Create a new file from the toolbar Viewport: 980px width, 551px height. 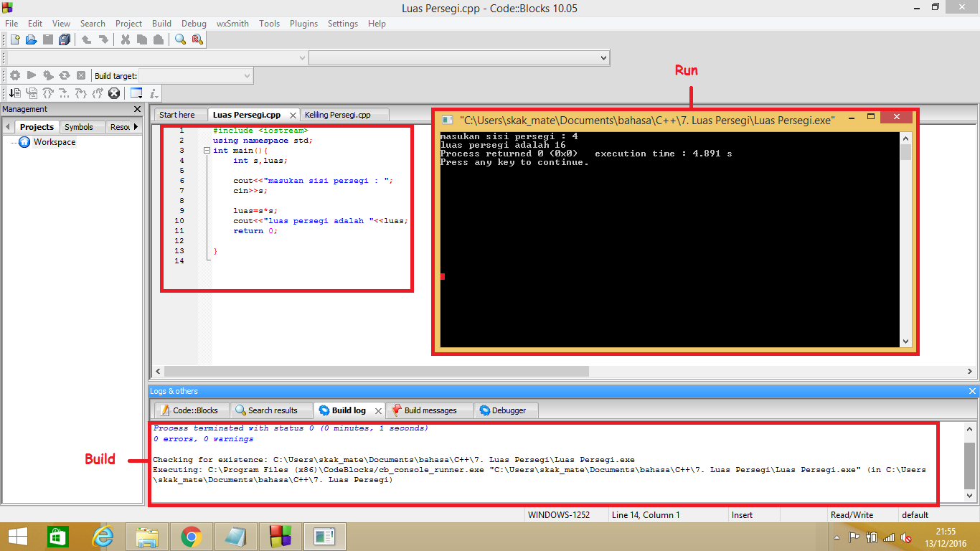tap(14, 39)
